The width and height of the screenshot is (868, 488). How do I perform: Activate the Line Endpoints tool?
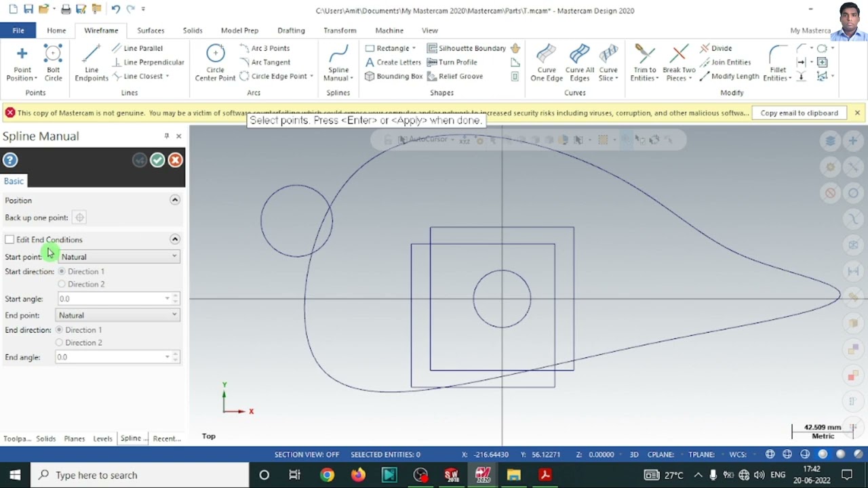[92, 63]
